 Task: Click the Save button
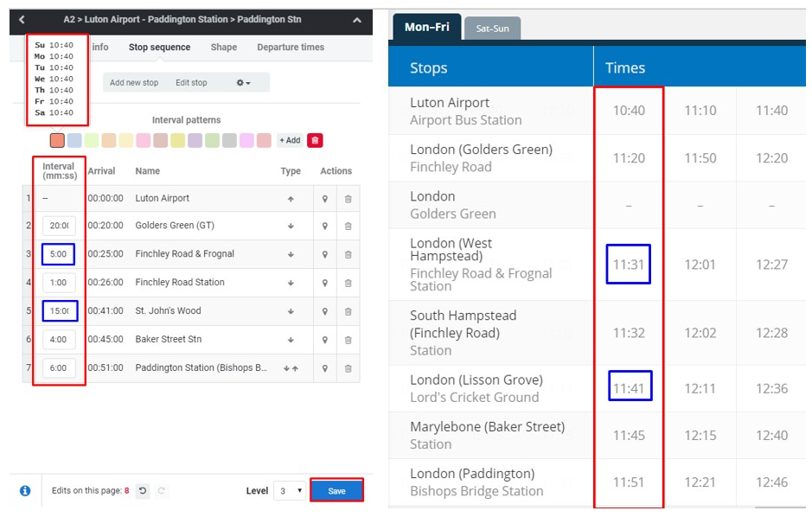pyautogui.click(x=336, y=488)
